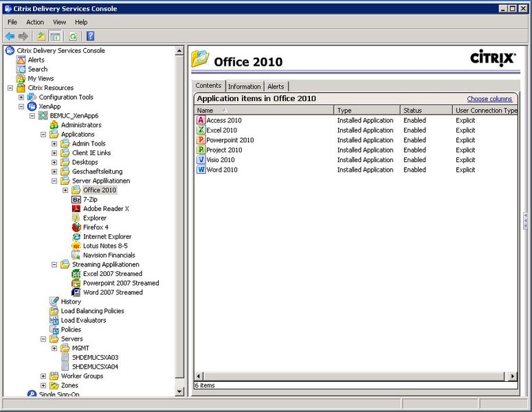Screen dimensions: 532x412
Task: Click the Refresh toolbar icon
Action: click(x=73, y=36)
